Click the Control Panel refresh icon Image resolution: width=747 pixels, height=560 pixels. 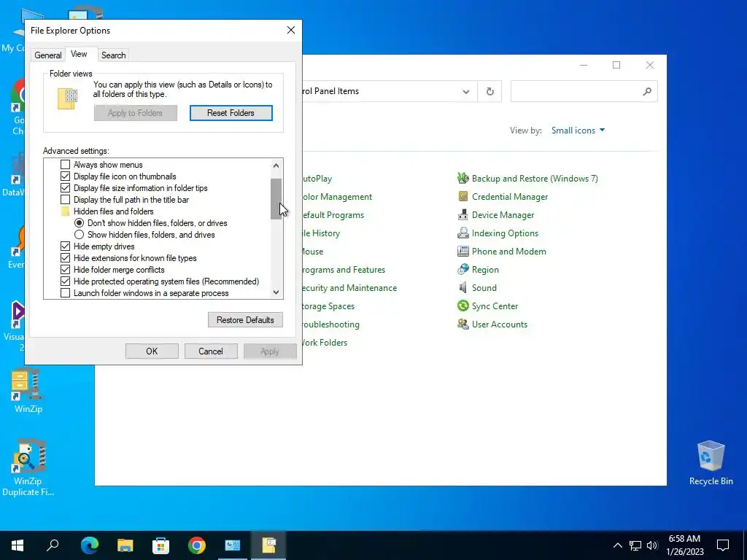click(489, 91)
